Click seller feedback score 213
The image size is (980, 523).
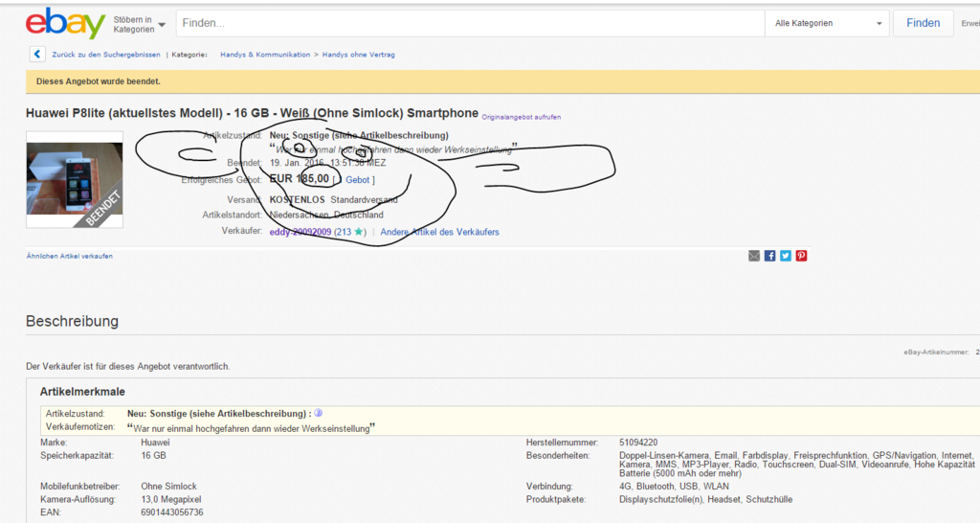(x=344, y=232)
